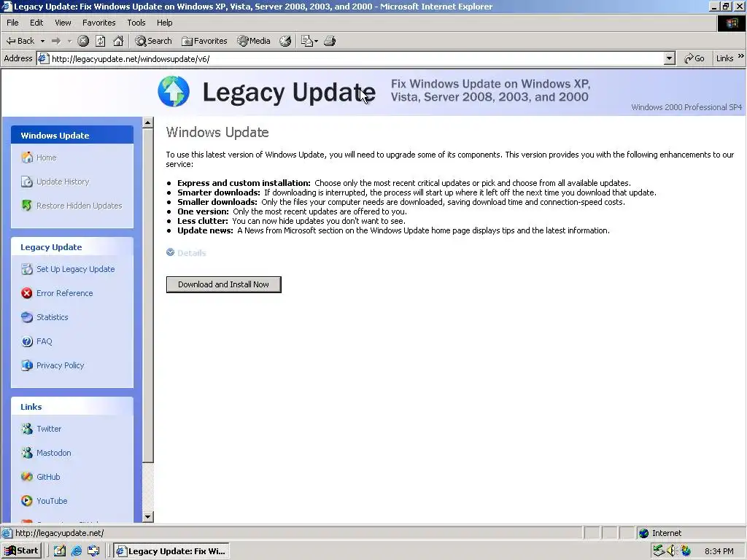The width and height of the screenshot is (747, 560).
Task: Click the Update History icon
Action: pyautogui.click(x=27, y=182)
